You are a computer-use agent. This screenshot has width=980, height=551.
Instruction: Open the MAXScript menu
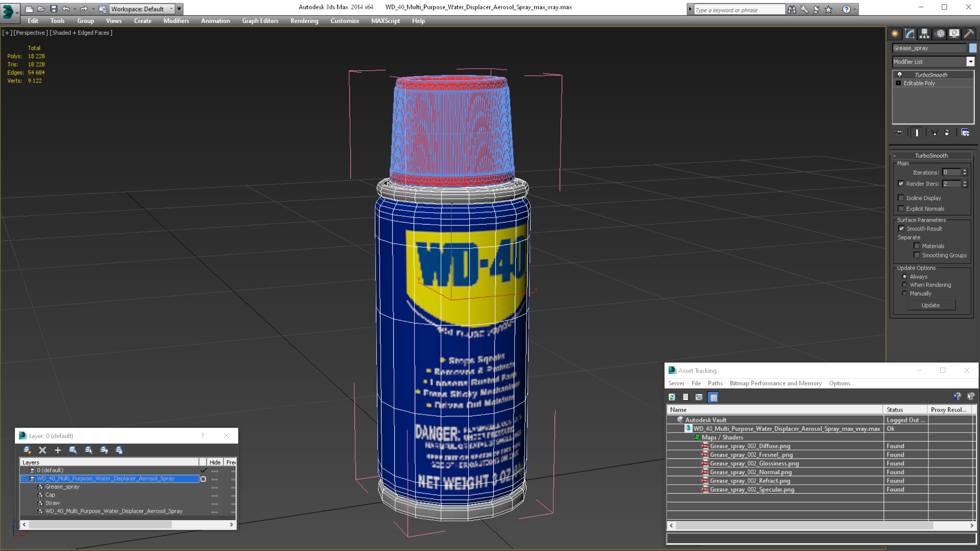(386, 21)
